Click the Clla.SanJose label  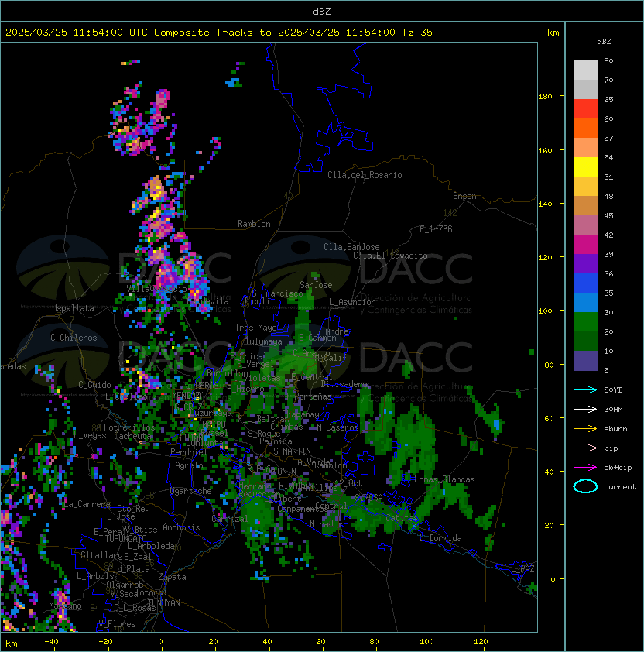(351, 247)
